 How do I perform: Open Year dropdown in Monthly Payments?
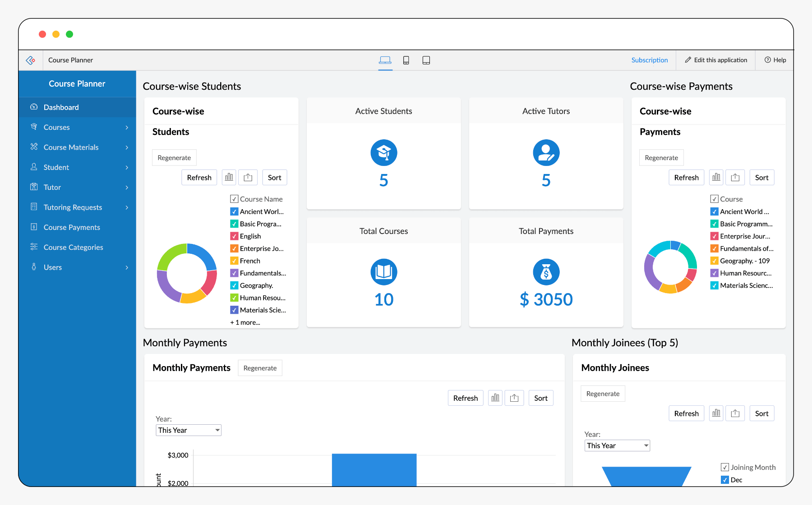tap(189, 430)
